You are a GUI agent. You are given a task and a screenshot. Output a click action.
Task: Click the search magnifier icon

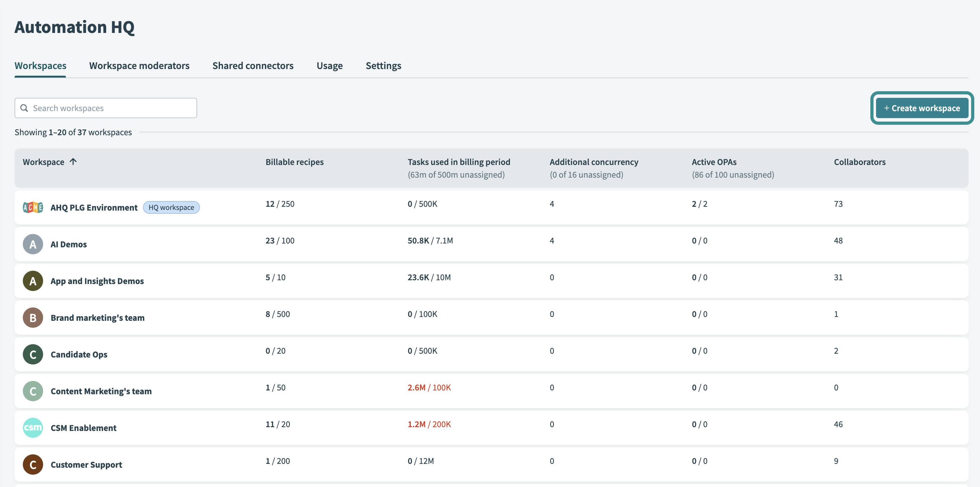coord(24,108)
